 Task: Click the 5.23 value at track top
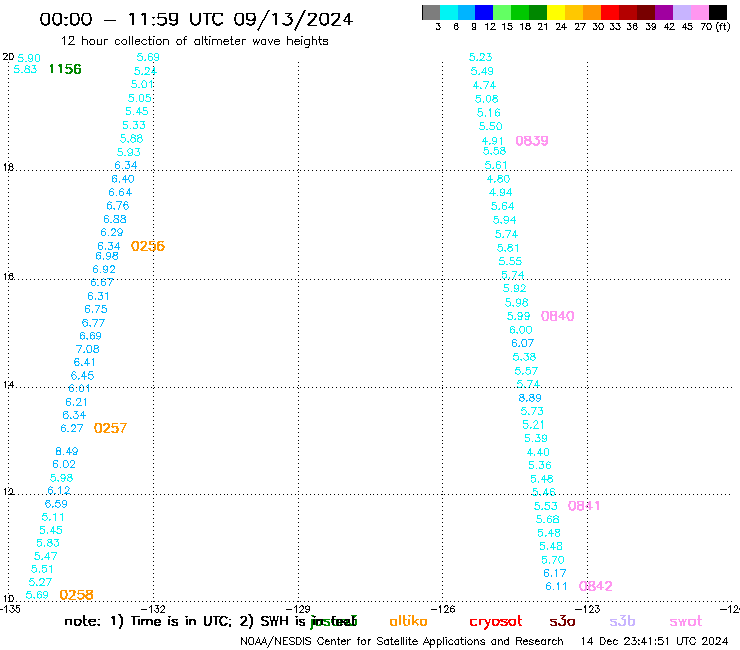pos(480,57)
